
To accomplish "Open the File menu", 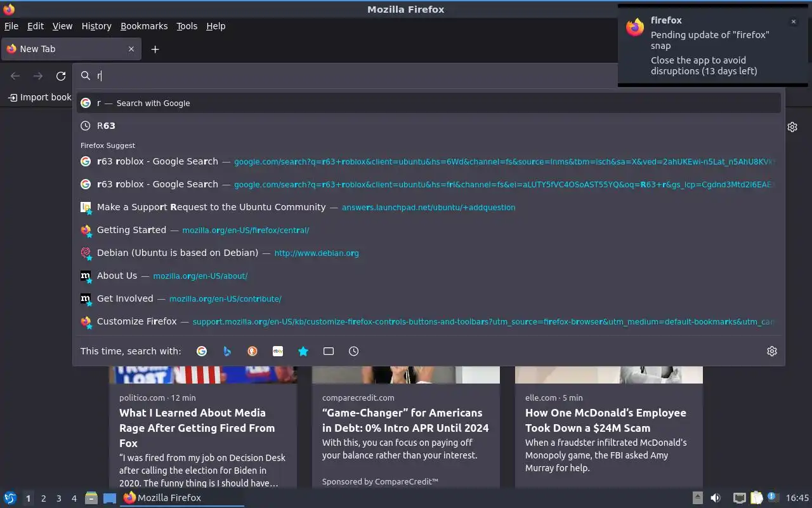I will 11,26.
